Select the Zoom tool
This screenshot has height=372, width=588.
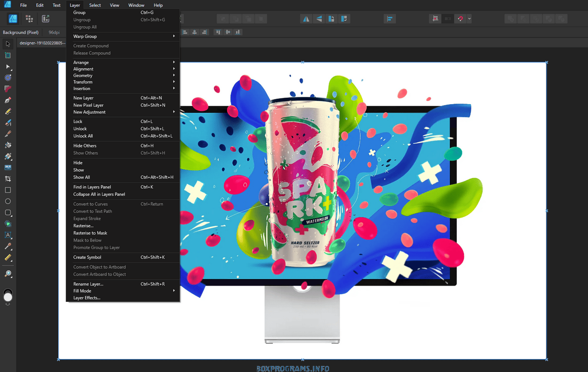click(x=8, y=274)
